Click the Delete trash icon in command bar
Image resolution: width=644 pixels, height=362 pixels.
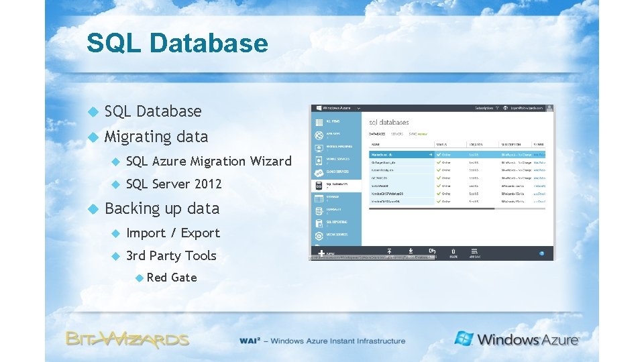click(453, 252)
